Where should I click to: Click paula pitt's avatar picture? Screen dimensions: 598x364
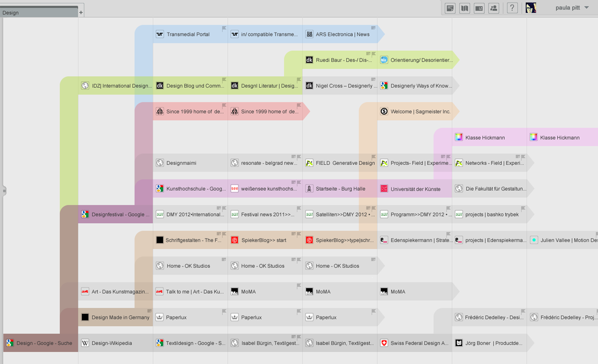531,7
